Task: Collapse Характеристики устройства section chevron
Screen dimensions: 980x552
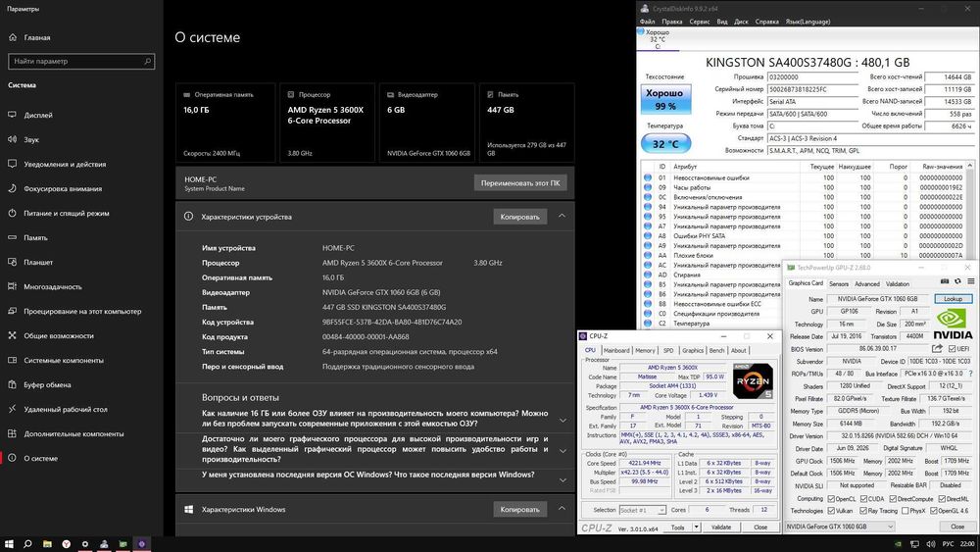Action: pos(562,217)
